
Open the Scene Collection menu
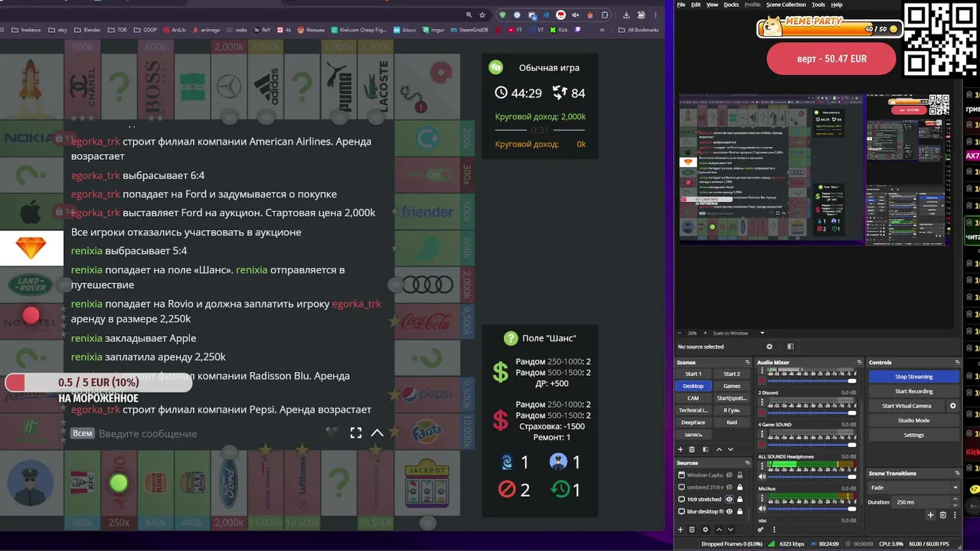point(786,5)
